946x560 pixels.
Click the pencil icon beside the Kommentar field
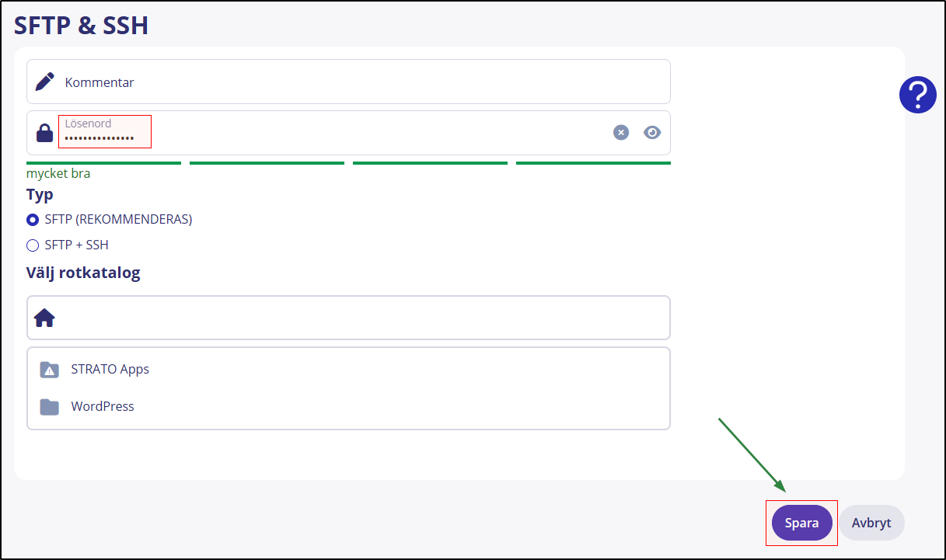44,81
